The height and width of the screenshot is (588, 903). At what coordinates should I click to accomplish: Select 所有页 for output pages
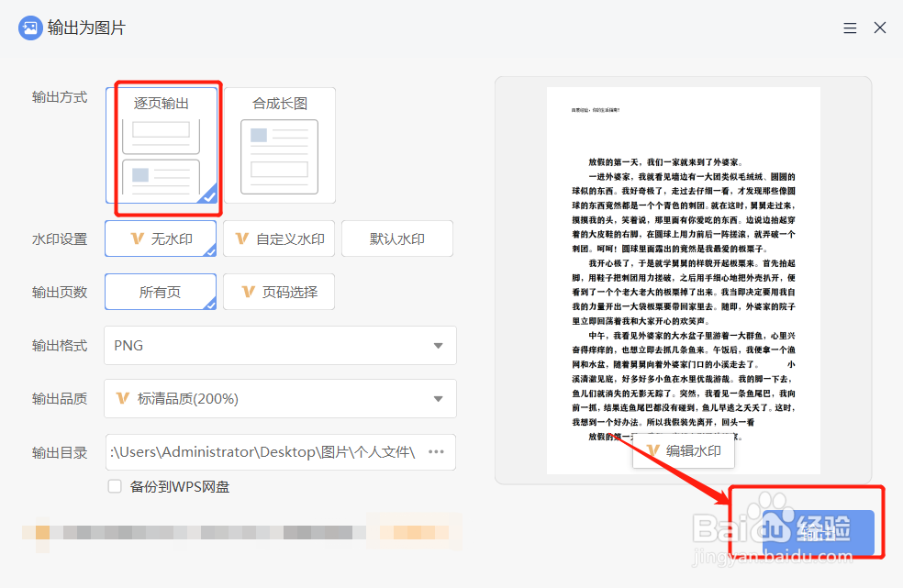pos(161,292)
